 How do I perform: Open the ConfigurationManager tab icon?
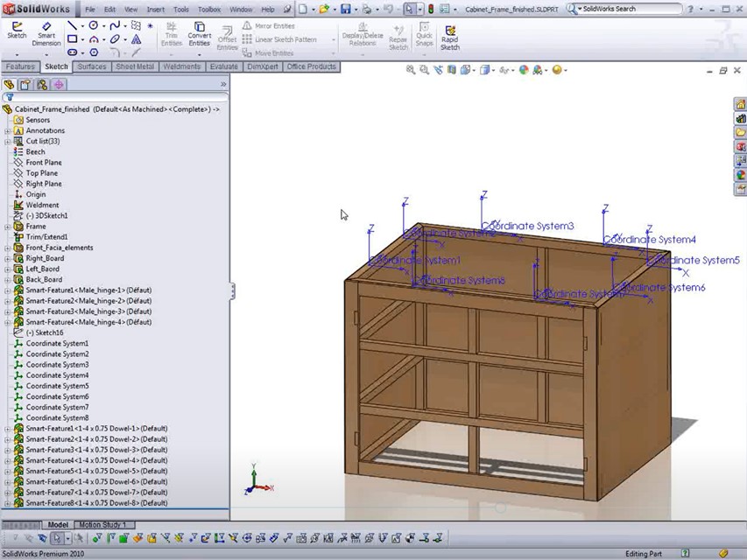coord(41,85)
